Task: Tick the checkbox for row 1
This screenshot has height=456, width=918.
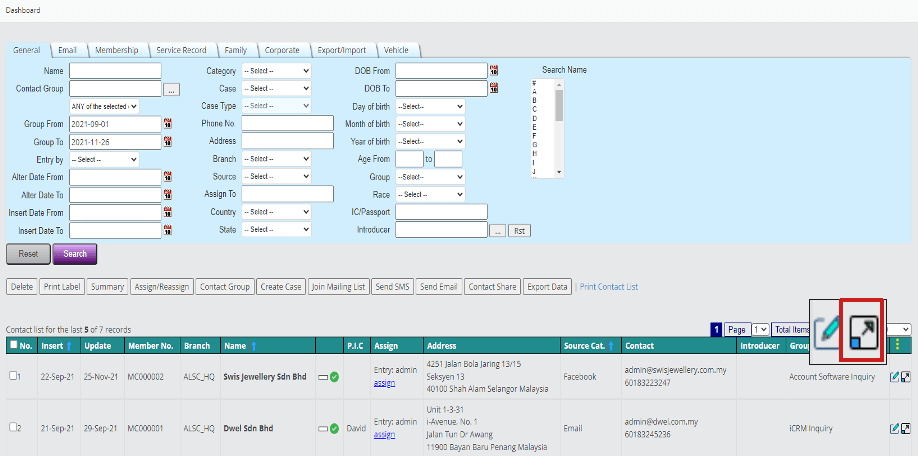Action: 13,376
